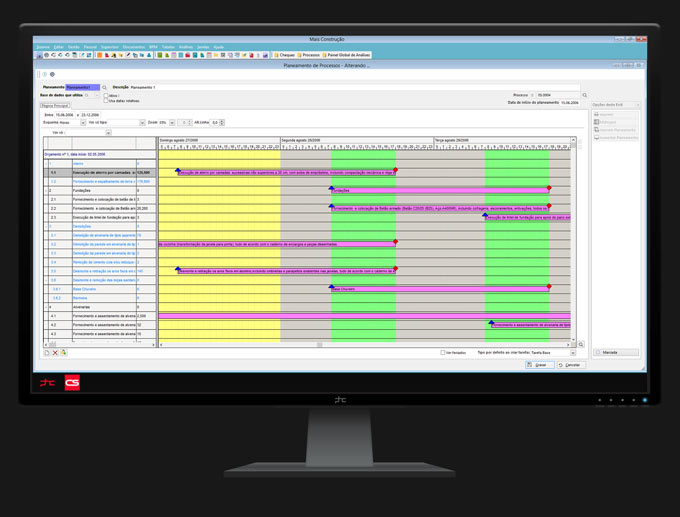Click the Gravar button
The width and height of the screenshot is (680, 517).
pyautogui.click(x=540, y=364)
